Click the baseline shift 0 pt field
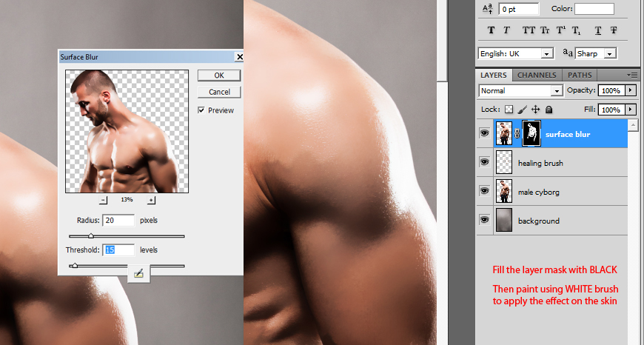 pyautogui.click(x=519, y=9)
